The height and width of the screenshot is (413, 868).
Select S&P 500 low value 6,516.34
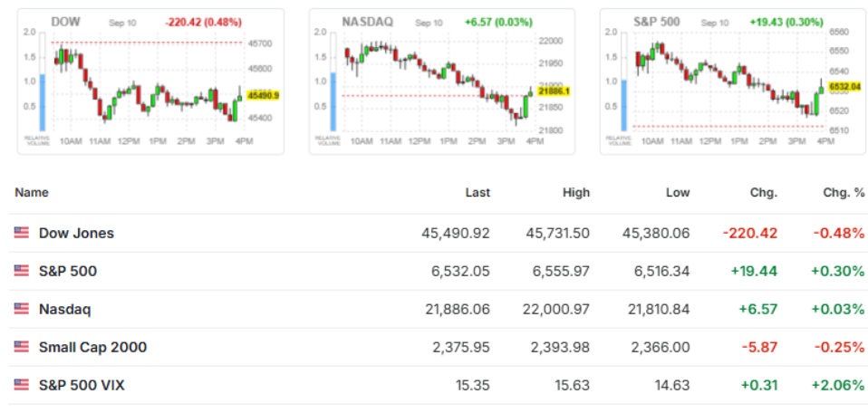661,272
